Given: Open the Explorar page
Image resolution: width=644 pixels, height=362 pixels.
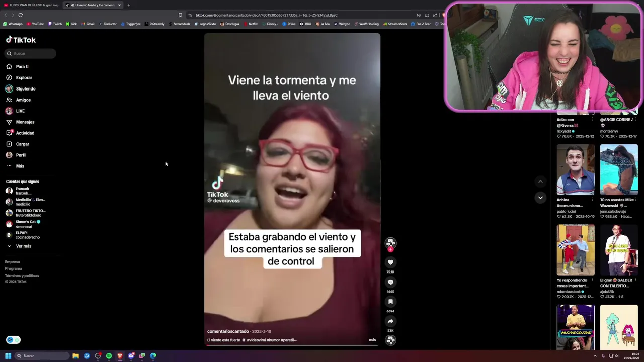Looking at the screenshot, I should (x=19, y=77).
